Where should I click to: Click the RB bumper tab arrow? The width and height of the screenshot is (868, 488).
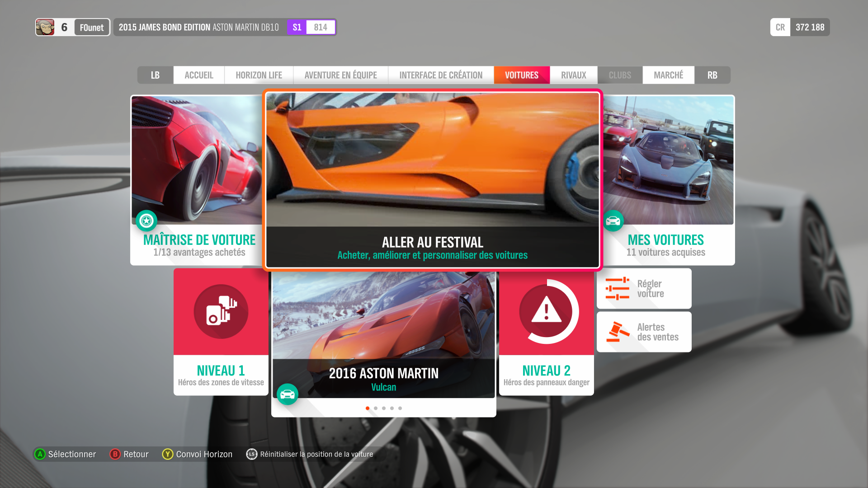[712, 75]
